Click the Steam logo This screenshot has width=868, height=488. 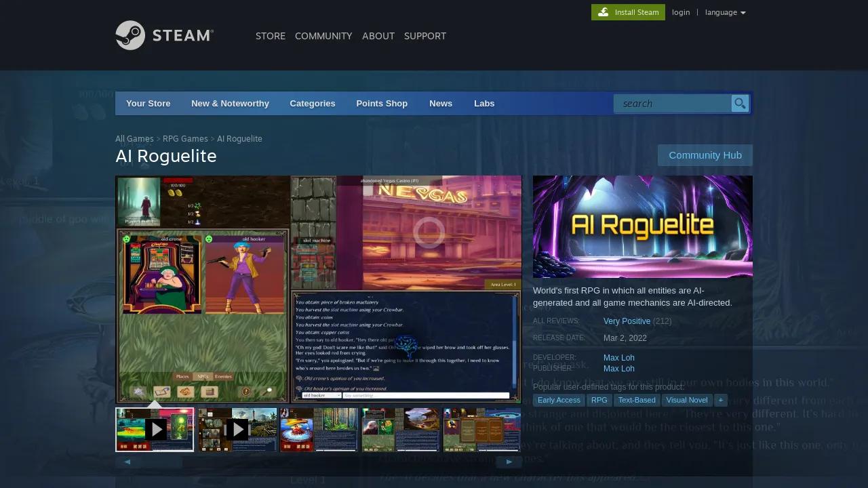coord(165,35)
